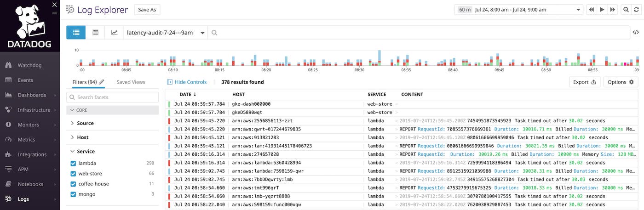Open the time range dropdown
Image resolution: width=644 pixels, height=210 pixels.
pyautogui.click(x=519, y=10)
